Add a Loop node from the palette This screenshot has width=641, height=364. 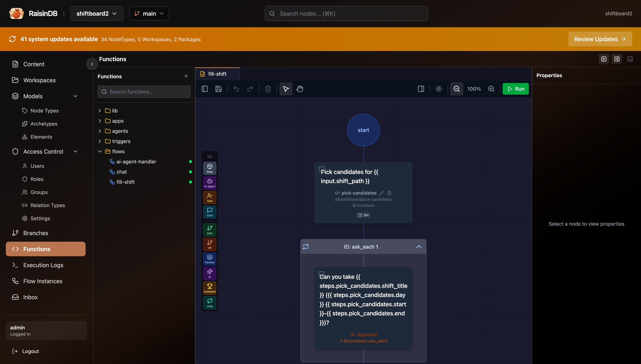coord(210,302)
